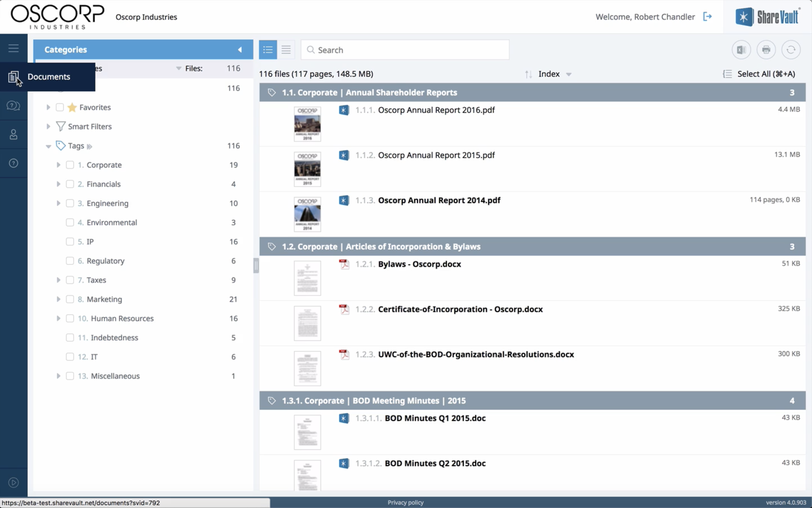812x508 pixels.
Task: Click the panel splitter handle beside Categories
Action: point(256,266)
